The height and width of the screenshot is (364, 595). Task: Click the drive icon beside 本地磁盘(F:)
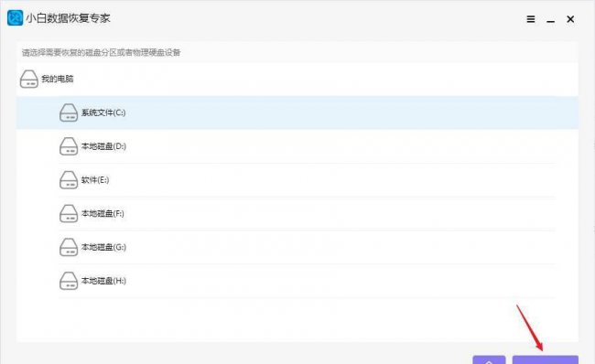69,213
